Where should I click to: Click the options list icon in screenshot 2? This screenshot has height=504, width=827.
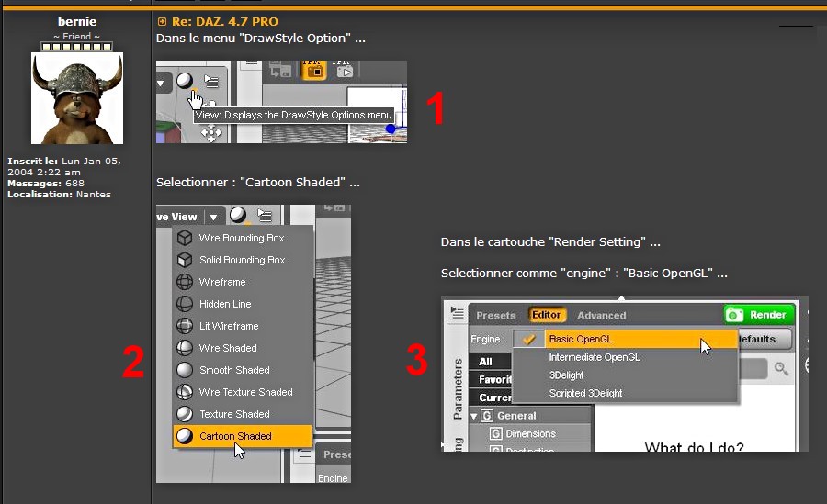coord(265,215)
